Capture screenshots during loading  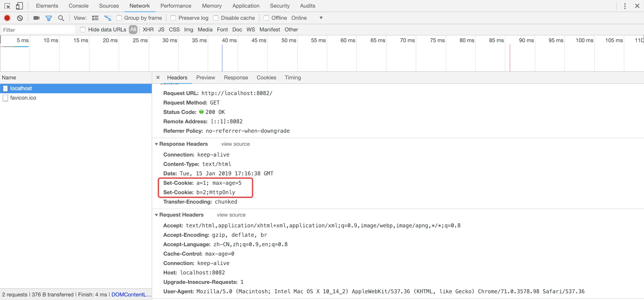pyautogui.click(x=36, y=18)
